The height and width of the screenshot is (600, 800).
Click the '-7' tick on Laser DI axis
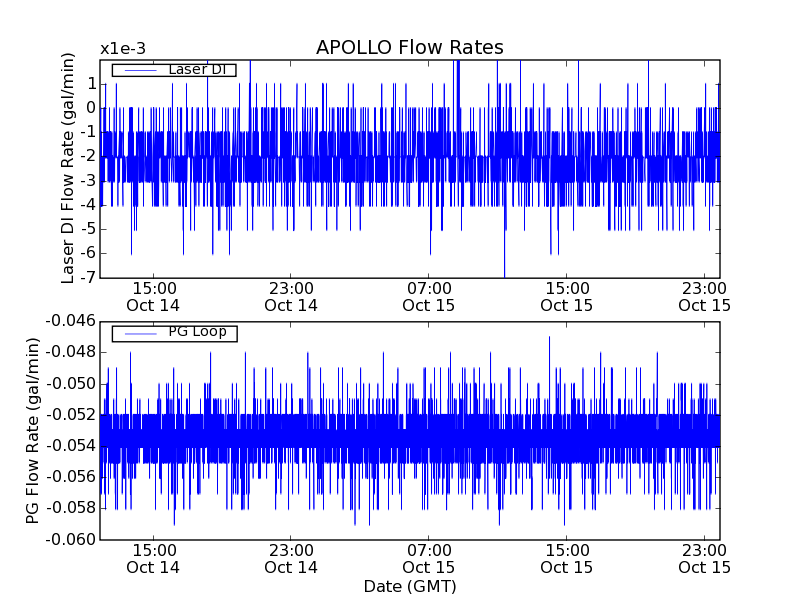(88, 278)
